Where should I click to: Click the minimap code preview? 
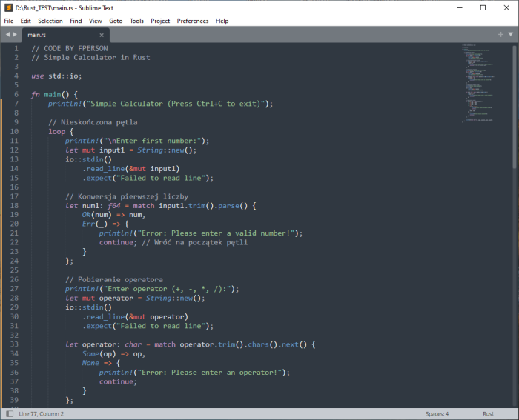(x=478, y=81)
